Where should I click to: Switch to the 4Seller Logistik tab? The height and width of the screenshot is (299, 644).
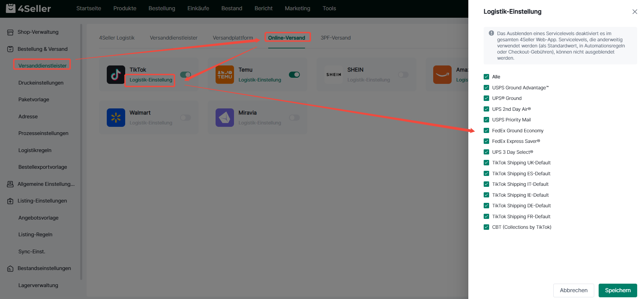(x=117, y=38)
